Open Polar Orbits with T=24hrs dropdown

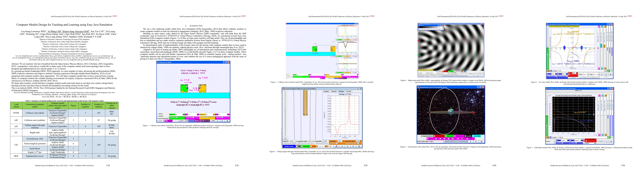[x=444, y=142]
